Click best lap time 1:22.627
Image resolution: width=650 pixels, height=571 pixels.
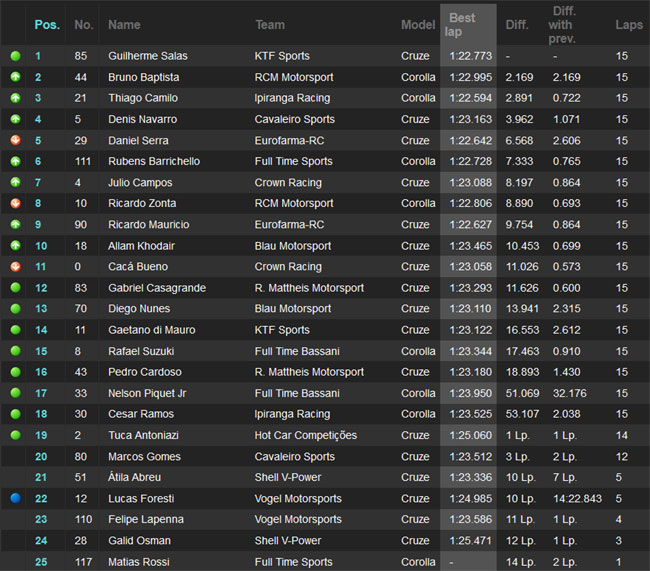pyautogui.click(x=471, y=225)
